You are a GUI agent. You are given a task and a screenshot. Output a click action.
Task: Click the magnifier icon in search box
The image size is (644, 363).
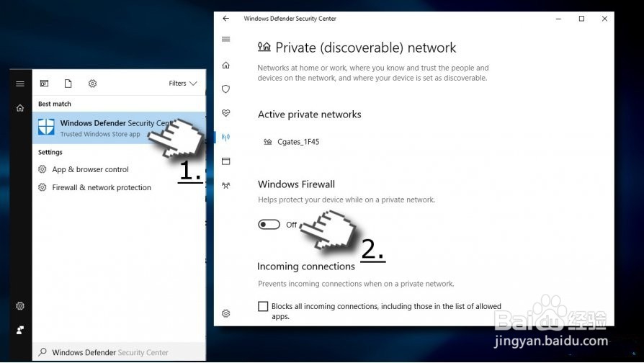point(43,352)
